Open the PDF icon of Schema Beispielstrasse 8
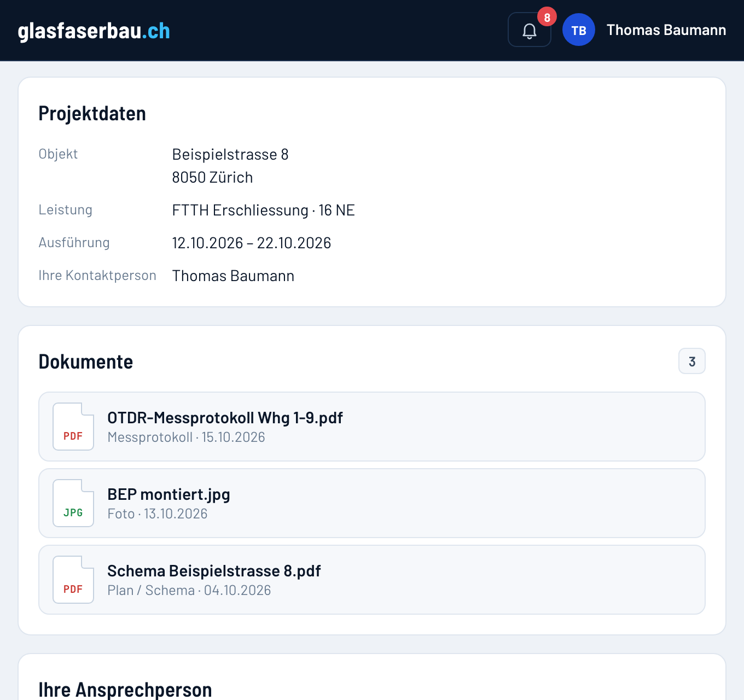The width and height of the screenshot is (744, 700). point(73,580)
